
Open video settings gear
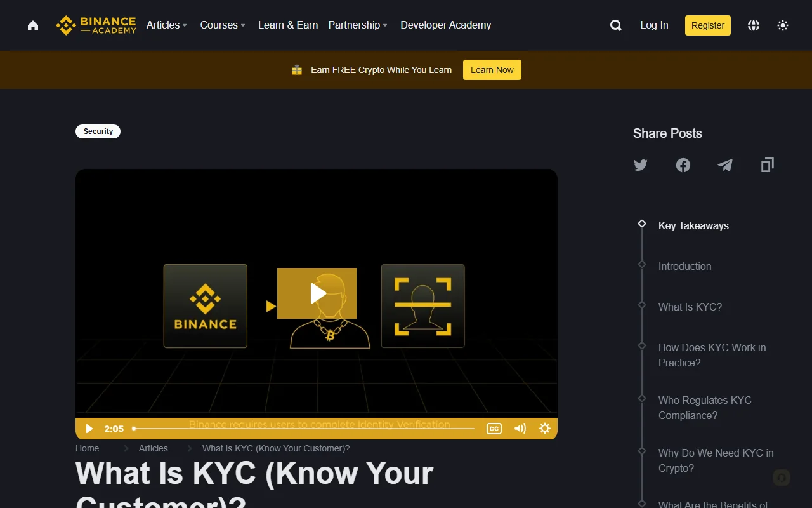coord(545,429)
